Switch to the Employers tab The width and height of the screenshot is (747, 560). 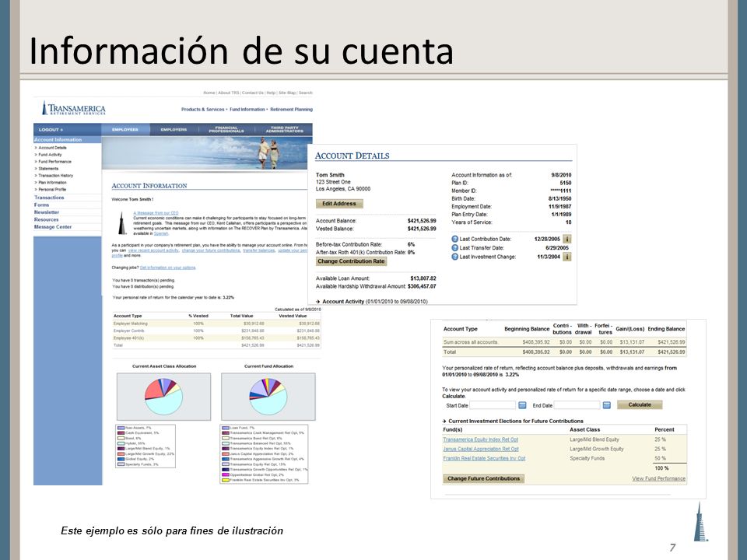(174, 130)
